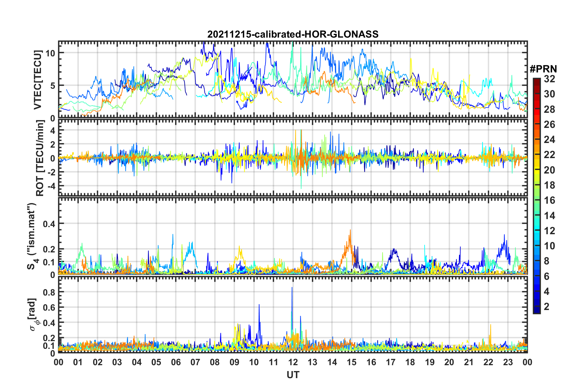This screenshot has width=586, height=392.
Task: Click the UT axis tick label "15"
Action: click(352, 362)
